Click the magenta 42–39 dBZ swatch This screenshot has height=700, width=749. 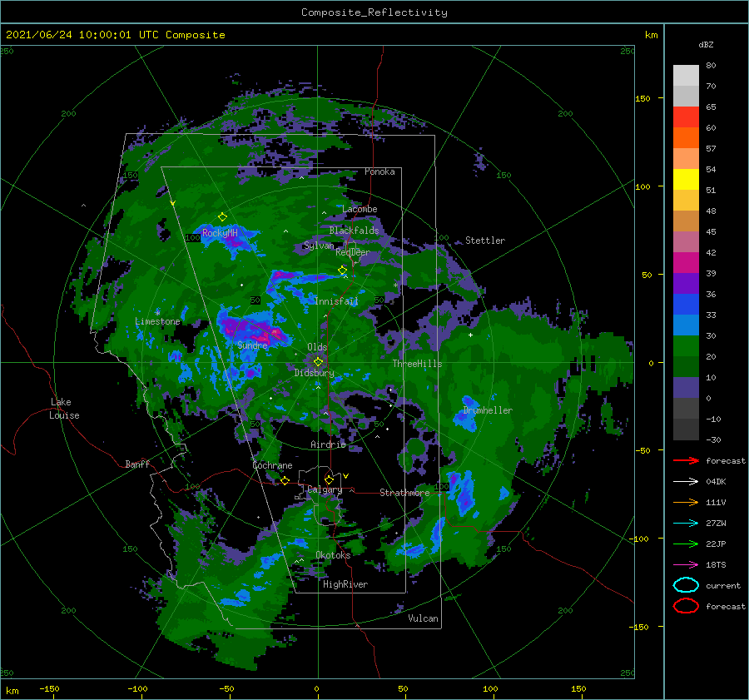tap(686, 263)
